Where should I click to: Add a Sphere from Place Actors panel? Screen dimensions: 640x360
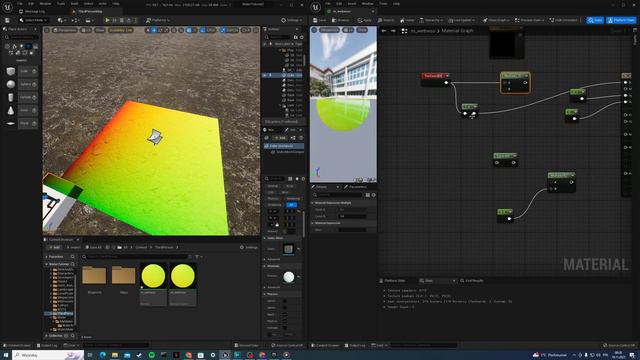(x=22, y=84)
